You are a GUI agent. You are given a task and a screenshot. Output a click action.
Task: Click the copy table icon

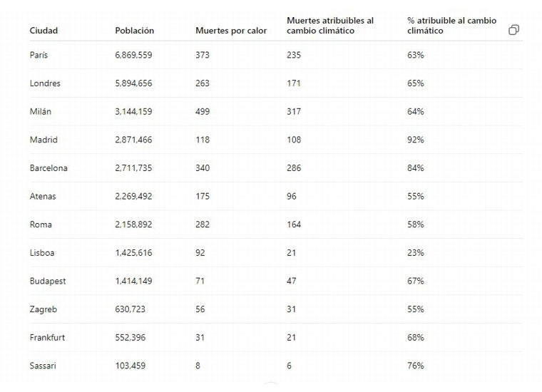[x=513, y=30]
